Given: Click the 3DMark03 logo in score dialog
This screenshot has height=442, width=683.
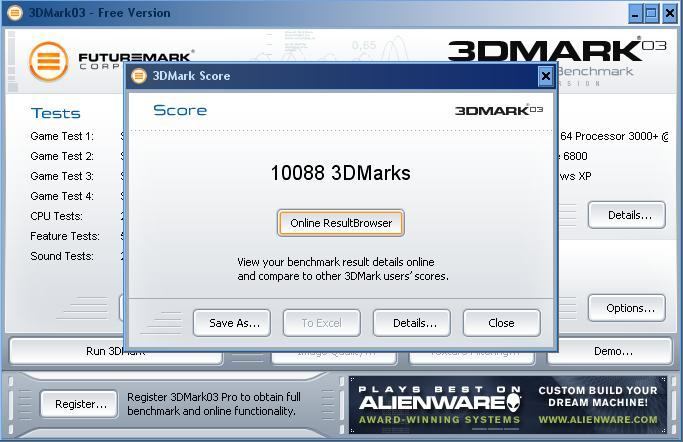Looking at the screenshot, I should [499, 110].
